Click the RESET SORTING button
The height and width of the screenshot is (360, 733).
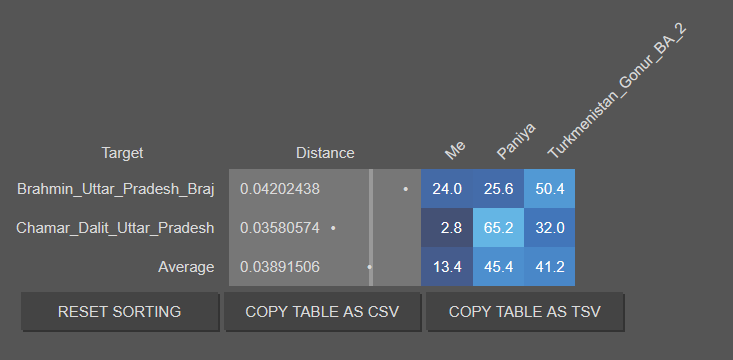click(120, 311)
